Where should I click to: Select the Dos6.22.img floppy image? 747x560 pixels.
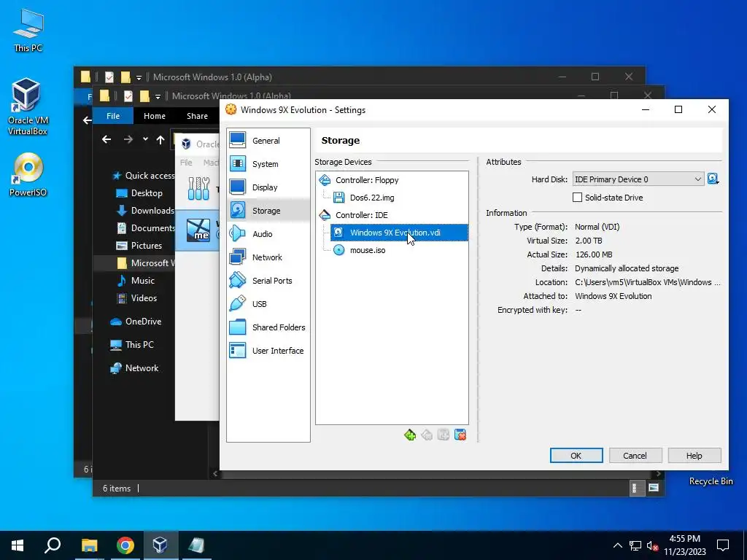point(371,198)
